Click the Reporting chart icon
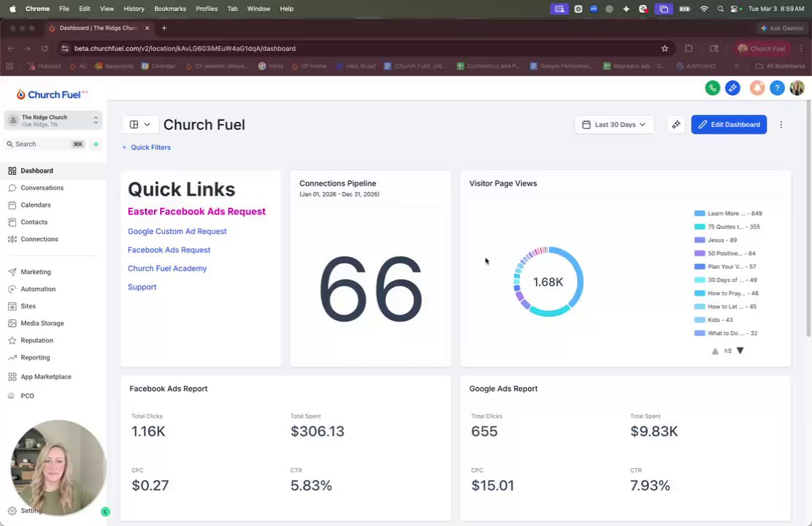Image resolution: width=812 pixels, height=526 pixels. pyautogui.click(x=12, y=357)
